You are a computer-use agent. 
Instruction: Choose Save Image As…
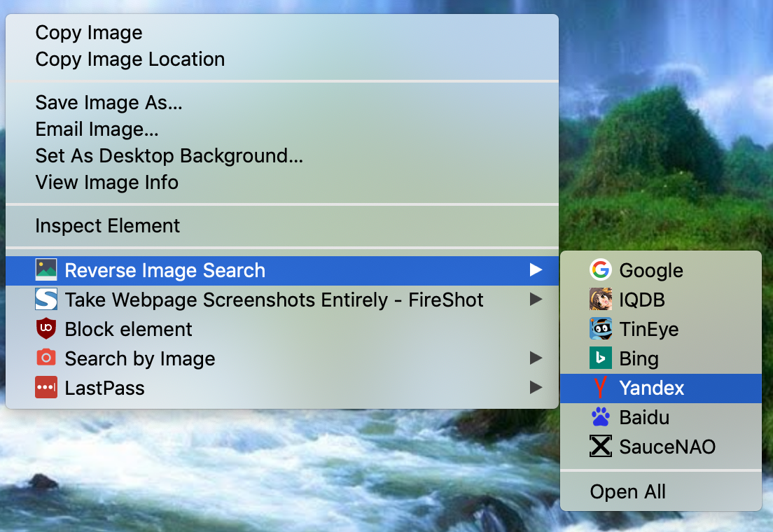point(109,103)
